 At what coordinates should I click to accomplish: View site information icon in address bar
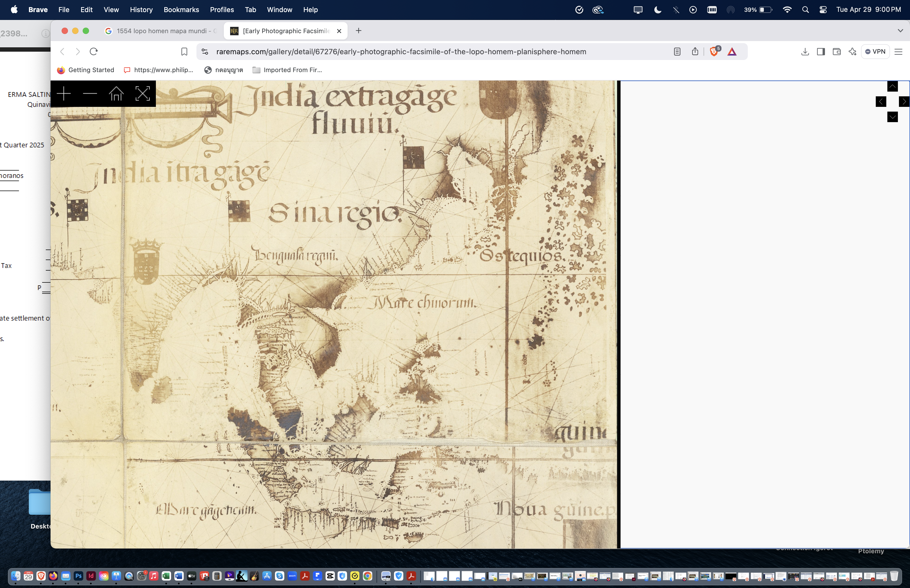[x=205, y=52]
